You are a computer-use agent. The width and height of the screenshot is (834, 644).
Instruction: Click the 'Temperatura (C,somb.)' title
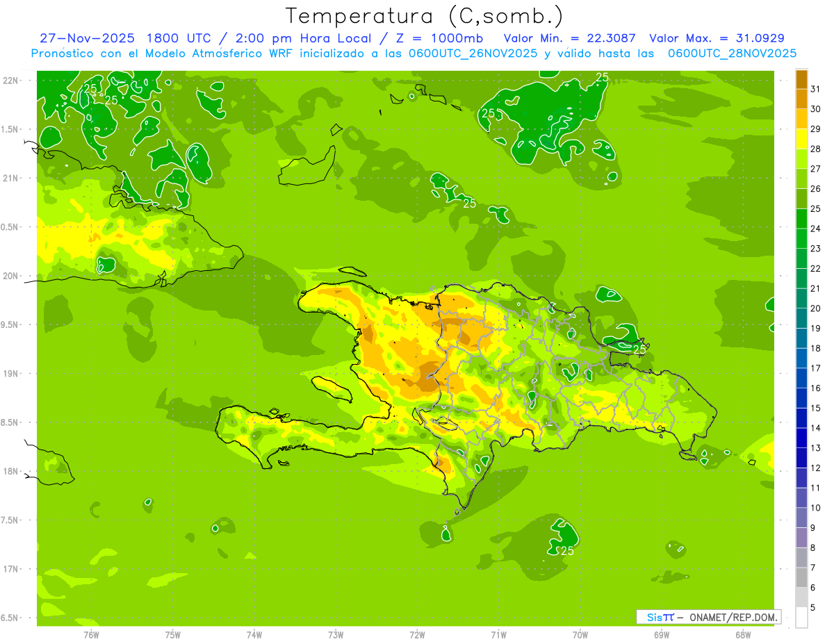(424, 16)
